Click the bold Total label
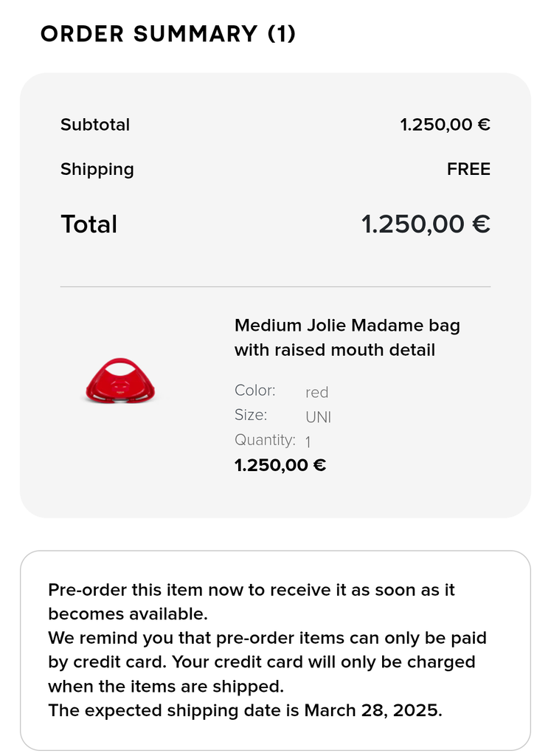The height and width of the screenshot is (756, 551). coord(89,224)
